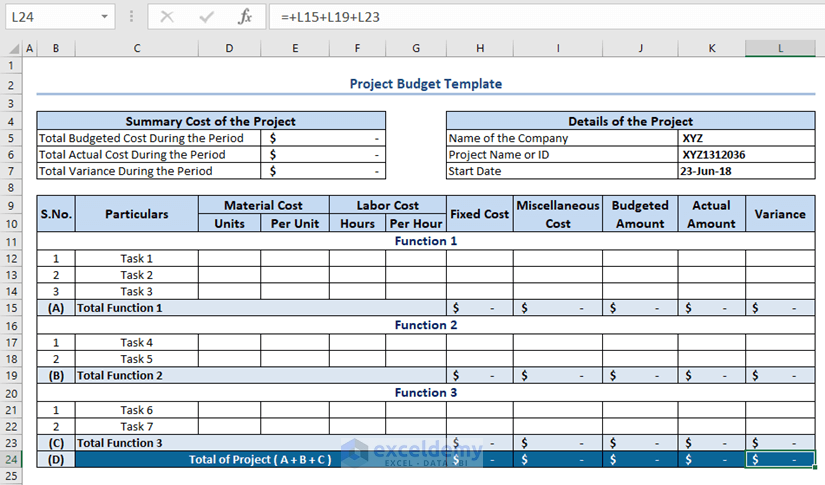Select column H header
This screenshot has height=485, width=825.
[x=480, y=48]
